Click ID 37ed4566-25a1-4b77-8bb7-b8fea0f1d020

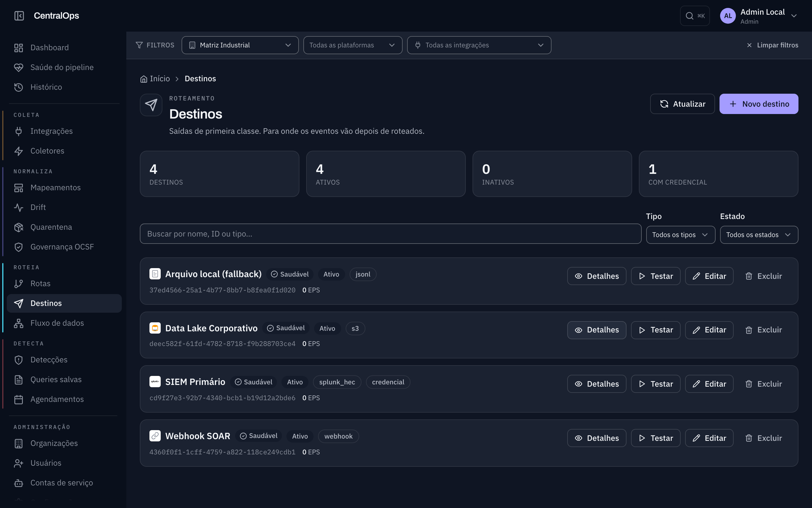(x=222, y=290)
